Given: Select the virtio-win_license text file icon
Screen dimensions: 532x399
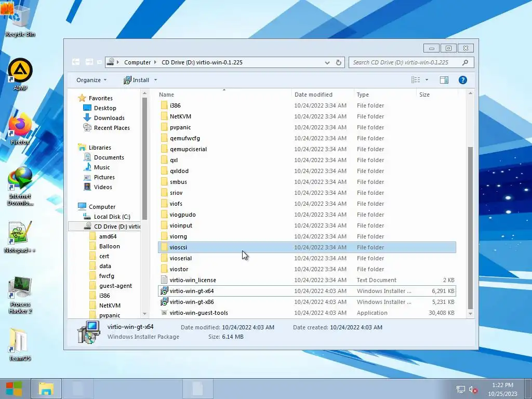Looking at the screenshot, I should pos(164,280).
